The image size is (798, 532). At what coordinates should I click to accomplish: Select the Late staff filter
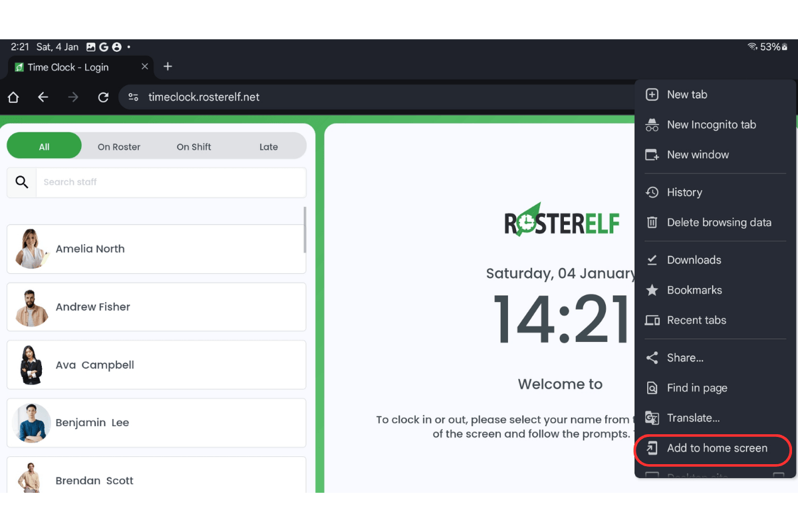pos(269,146)
